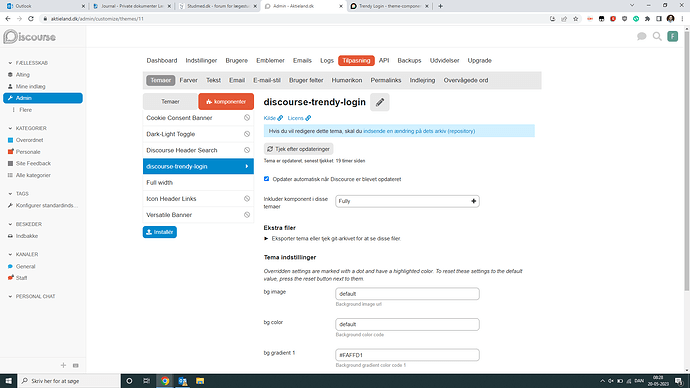Open the Dashboard admin tab

point(162,61)
